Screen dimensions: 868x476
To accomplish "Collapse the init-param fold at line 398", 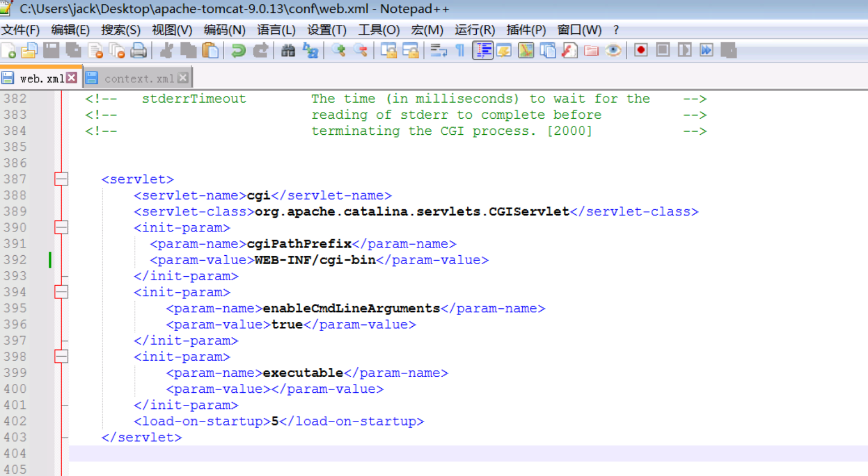I will (62, 356).
